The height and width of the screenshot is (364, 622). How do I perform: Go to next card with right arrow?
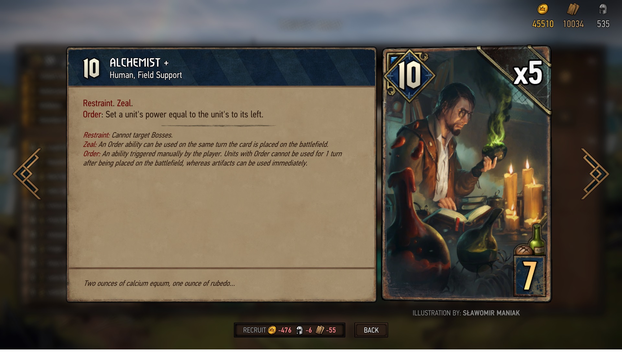(x=595, y=174)
